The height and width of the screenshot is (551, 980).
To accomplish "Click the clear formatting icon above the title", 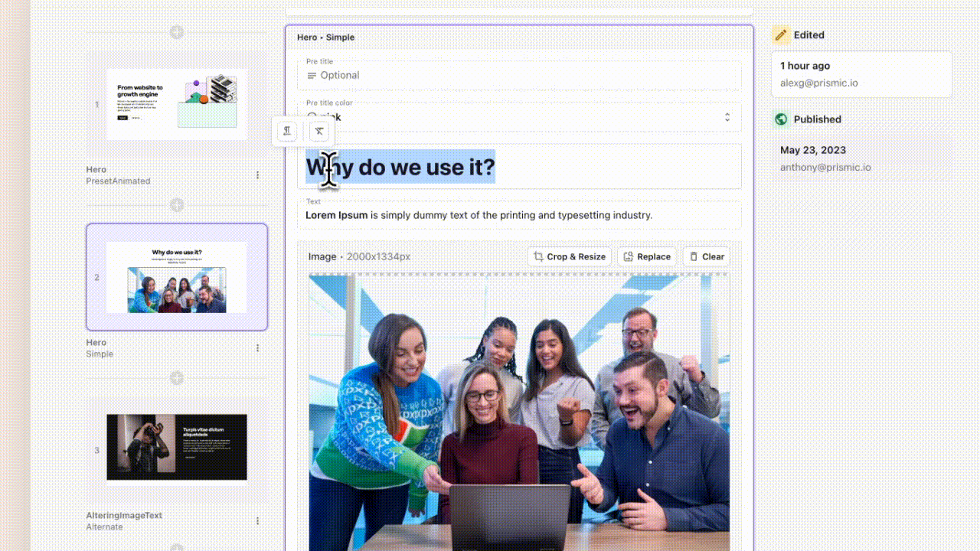I will click(318, 131).
